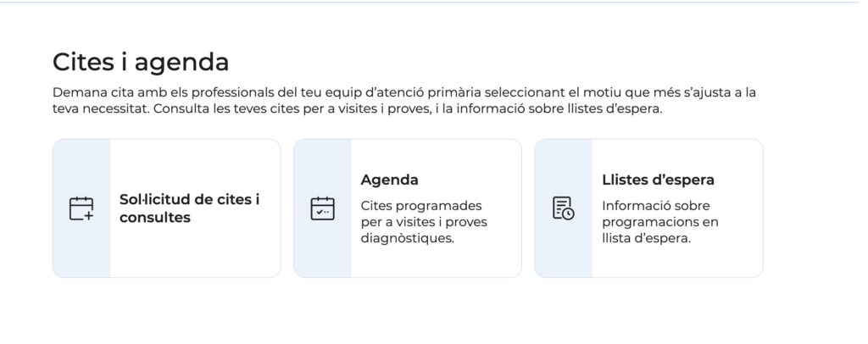Click the light blue icon panel of Sol·licitud card
The width and height of the screenshot is (868, 344).
pyautogui.click(x=81, y=208)
